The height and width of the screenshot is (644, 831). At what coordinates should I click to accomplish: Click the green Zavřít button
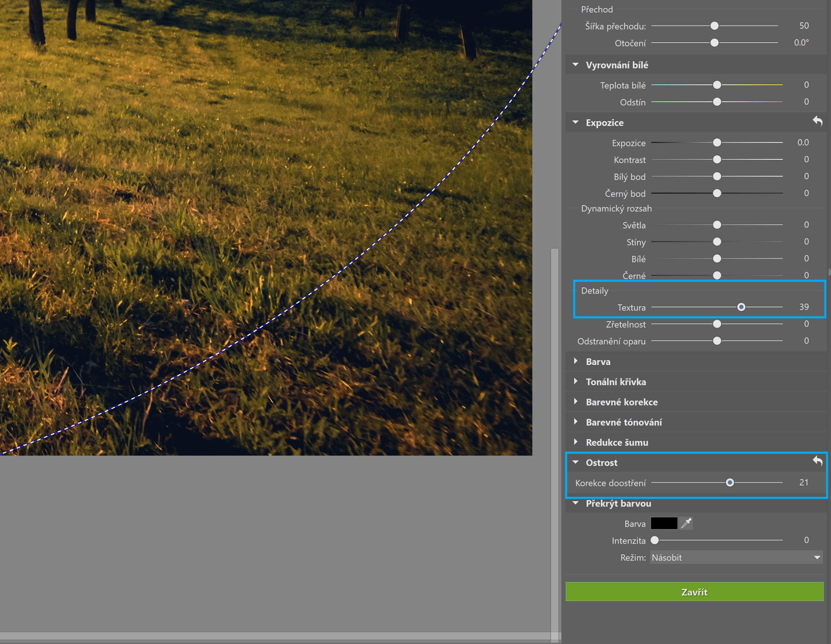point(694,592)
